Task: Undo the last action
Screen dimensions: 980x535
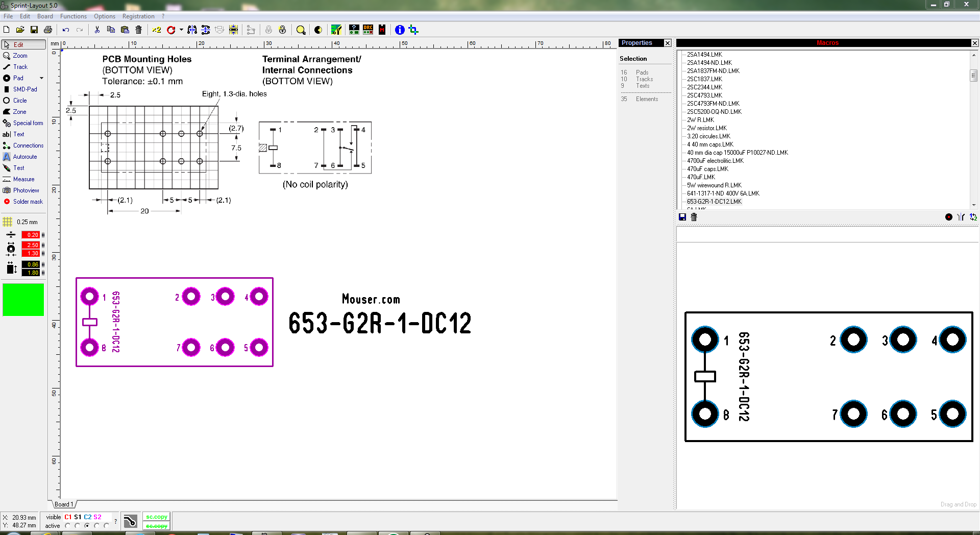Action: coord(66,30)
